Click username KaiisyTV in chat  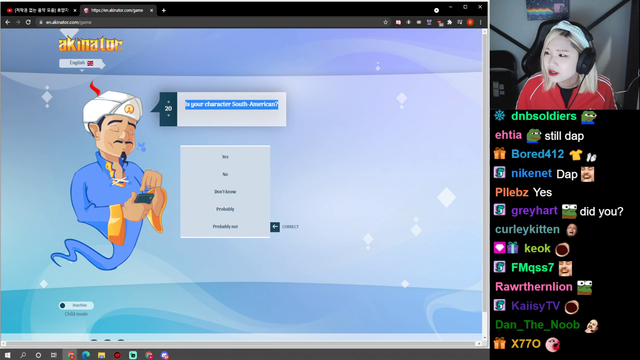click(x=536, y=306)
